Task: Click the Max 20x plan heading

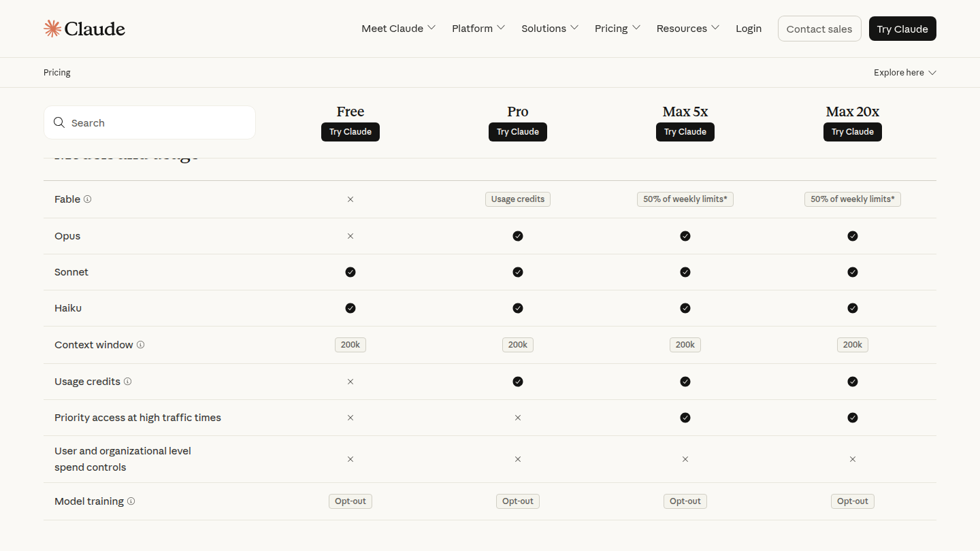Action: [x=853, y=112]
